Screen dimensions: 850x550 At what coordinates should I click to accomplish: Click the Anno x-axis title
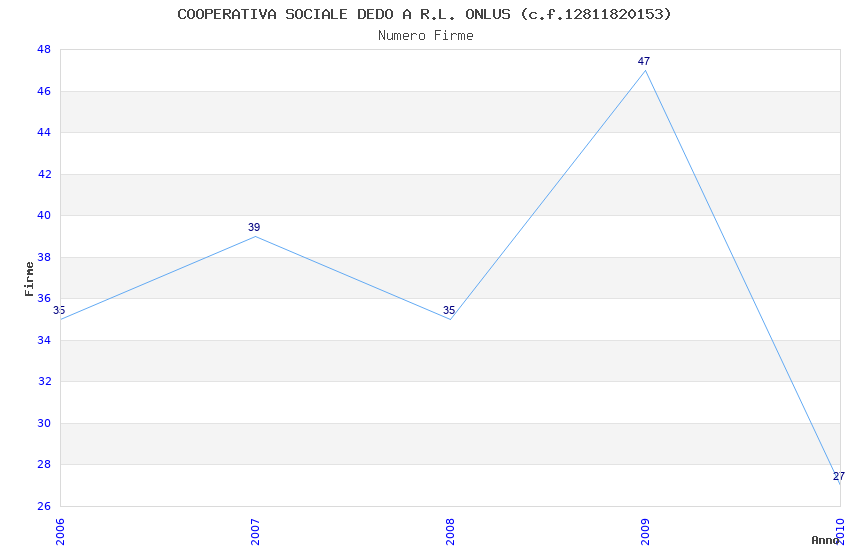point(824,540)
